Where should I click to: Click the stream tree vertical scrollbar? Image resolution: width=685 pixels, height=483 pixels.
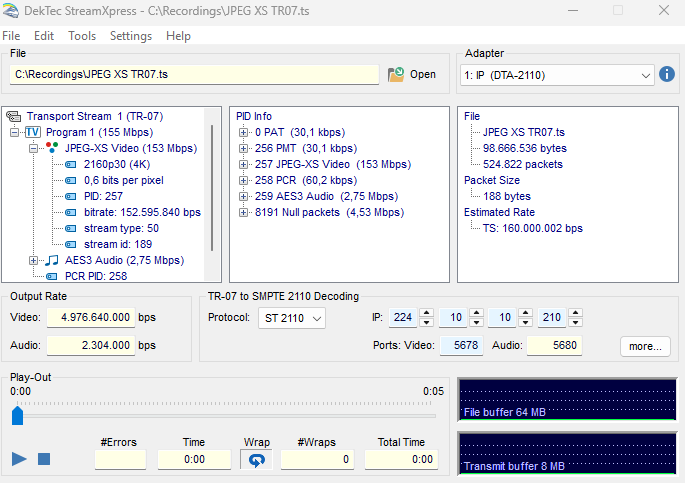click(212, 188)
